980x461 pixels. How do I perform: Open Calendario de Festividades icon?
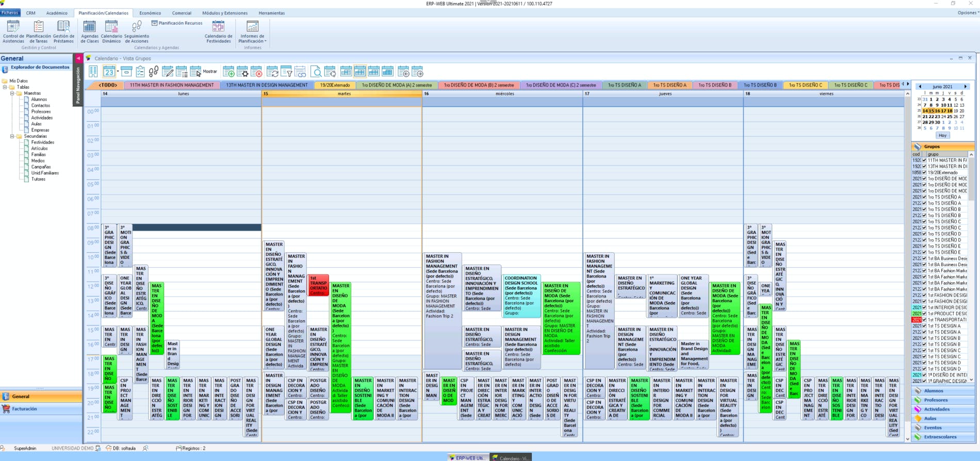point(218,32)
